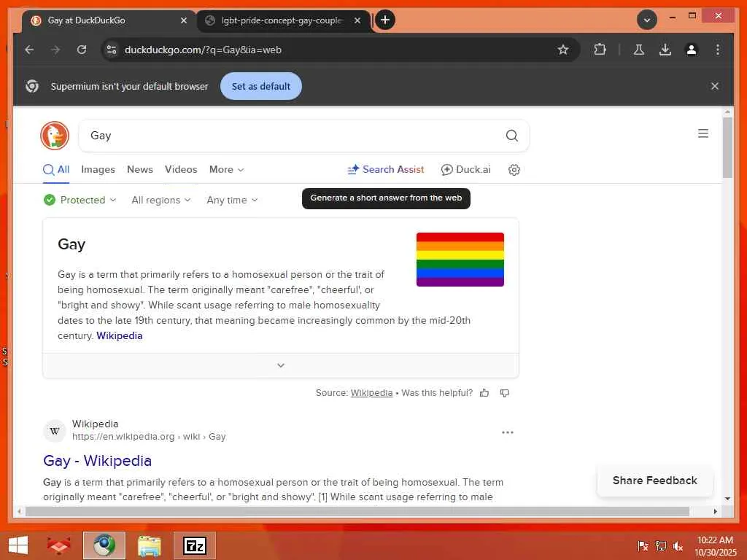Select the Videos tab
The width and height of the screenshot is (747, 560).
click(x=181, y=169)
